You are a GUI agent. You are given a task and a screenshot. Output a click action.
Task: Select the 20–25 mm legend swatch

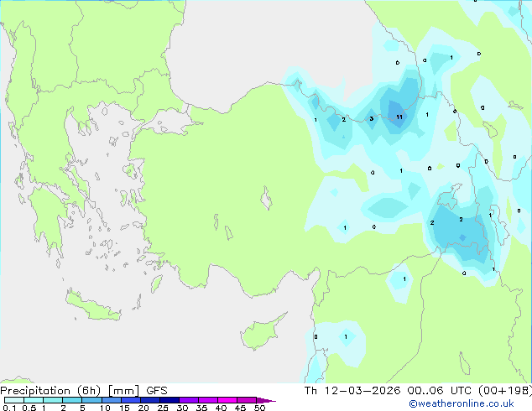pyautogui.click(x=150, y=400)
